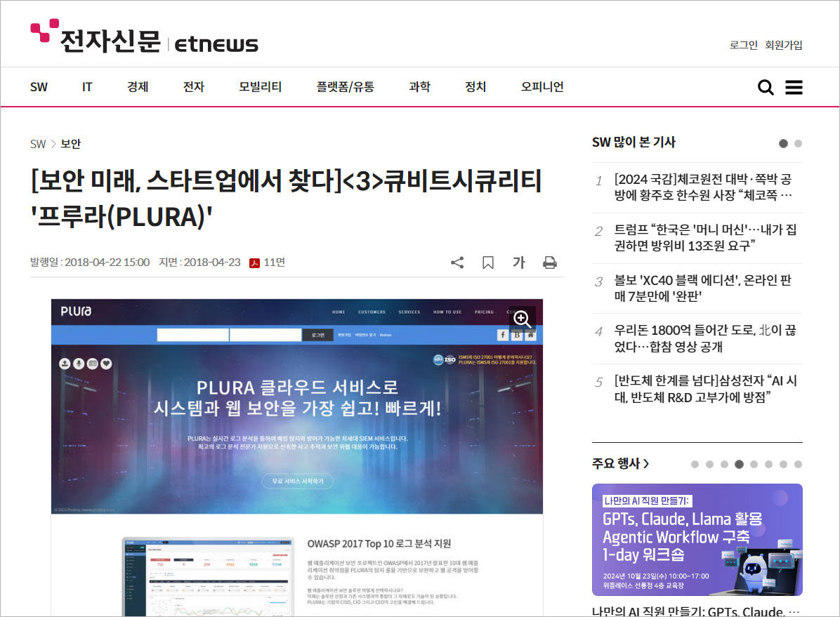Image resolution: width=840 pixels, height=617 pixels.
Task: Select fifth dot of 주요 행사 carousel
Action: (x=754, y=465)
